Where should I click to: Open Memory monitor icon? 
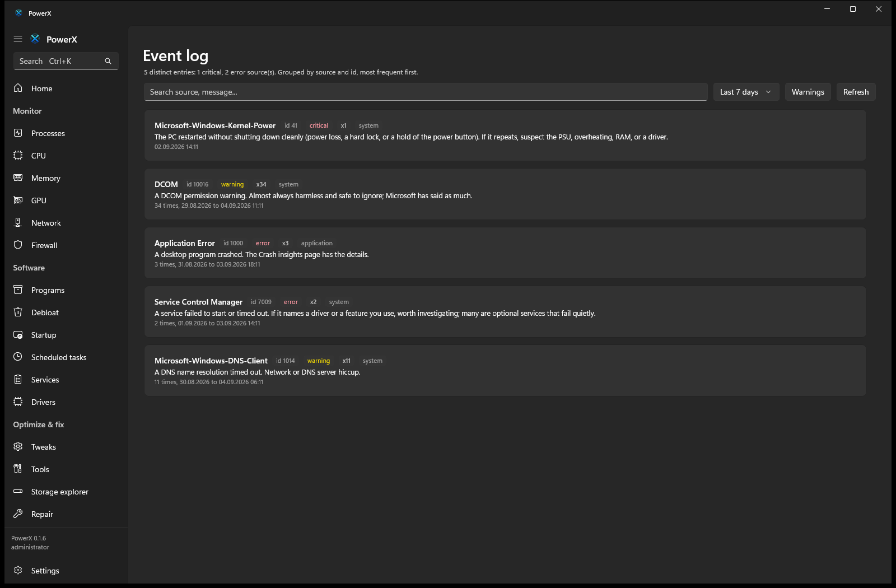(x=18, y=178)
